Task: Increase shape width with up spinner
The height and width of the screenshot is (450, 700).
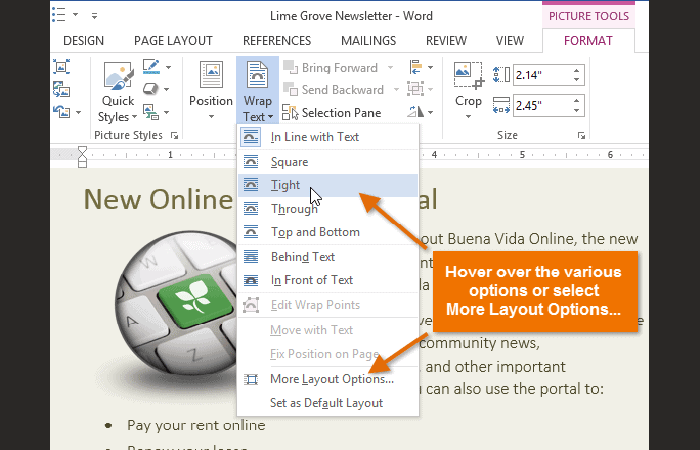Action: pyautogui.click(x=577, y=100)
